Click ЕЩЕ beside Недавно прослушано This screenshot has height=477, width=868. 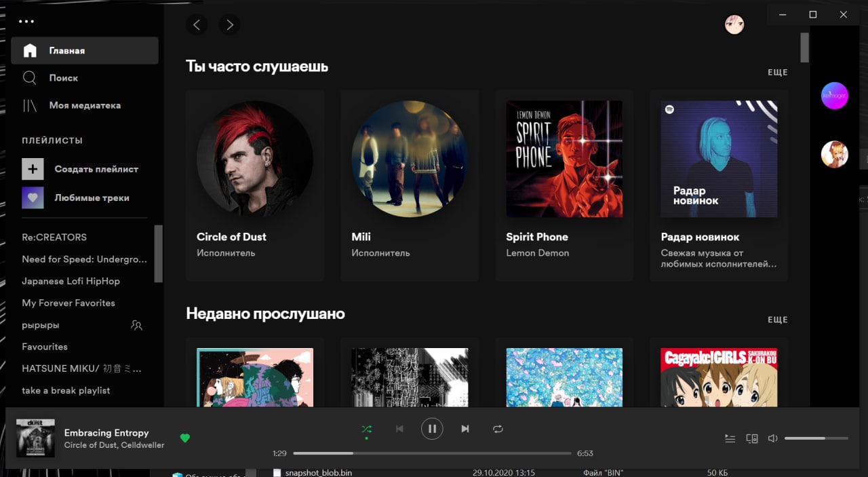coord(778,320)
